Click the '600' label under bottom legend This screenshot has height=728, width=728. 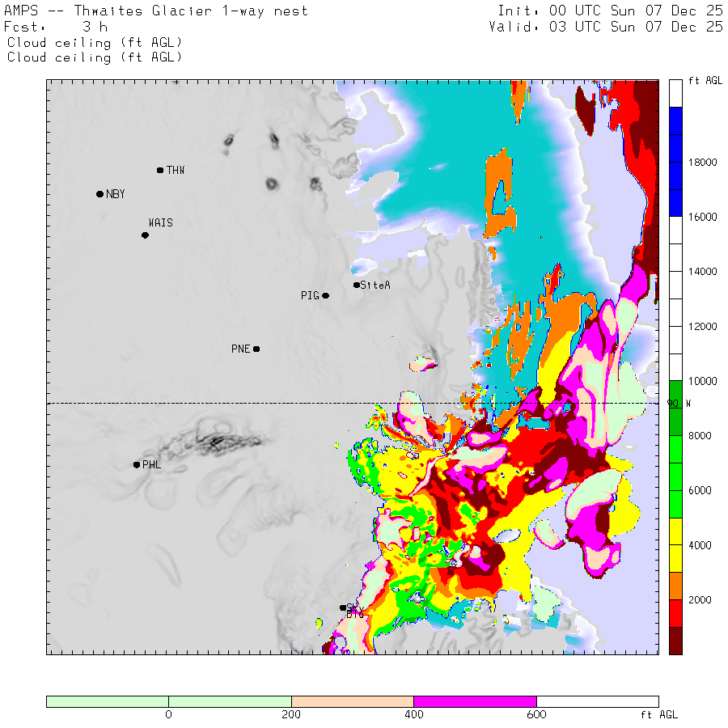click(x=536, y=714)
